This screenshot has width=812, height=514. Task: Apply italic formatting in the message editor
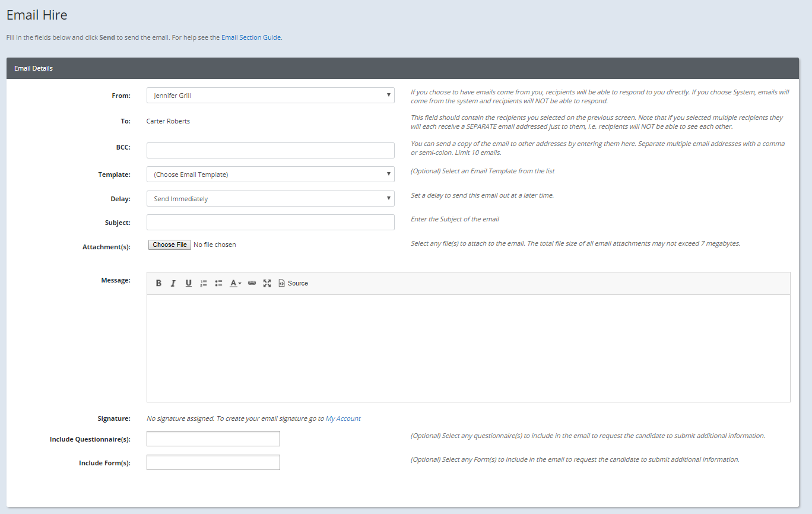(x=173, y=283)
